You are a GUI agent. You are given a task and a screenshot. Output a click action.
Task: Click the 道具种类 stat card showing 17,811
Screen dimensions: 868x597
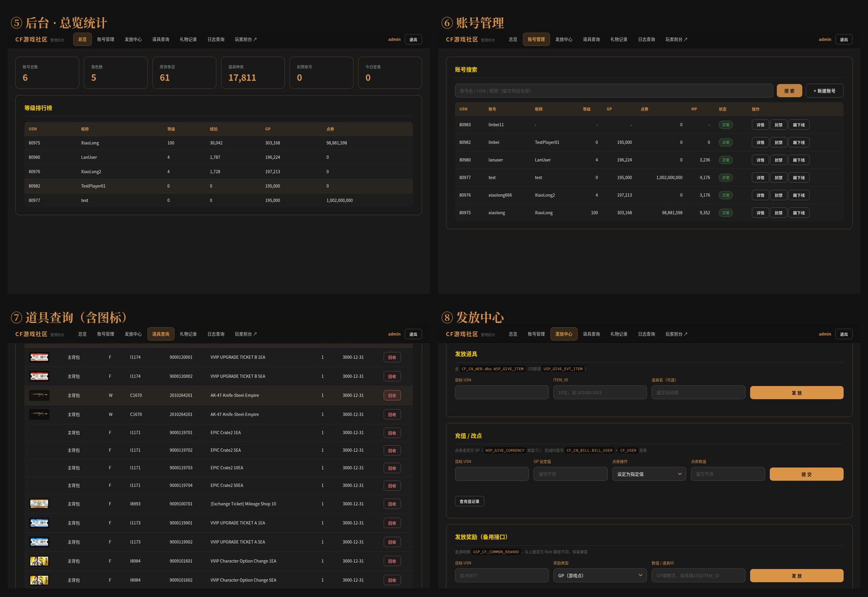253,72
